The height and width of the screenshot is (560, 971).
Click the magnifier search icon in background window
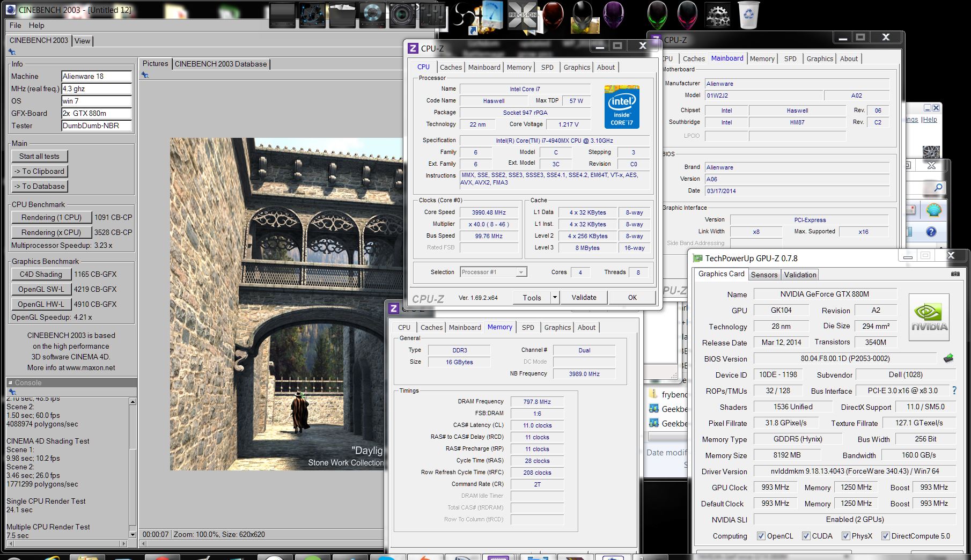(x=938, y=188)
